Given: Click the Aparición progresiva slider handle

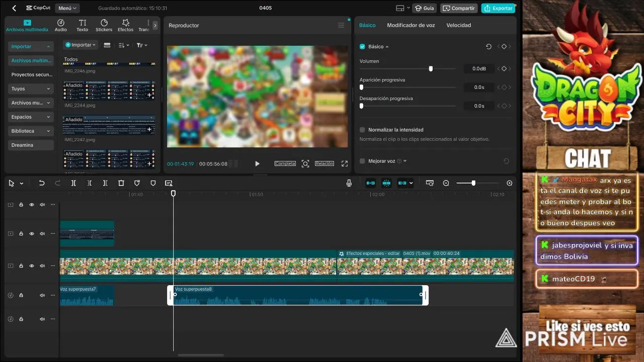Looking at the screenshot, I should click(x=361, y=87).
